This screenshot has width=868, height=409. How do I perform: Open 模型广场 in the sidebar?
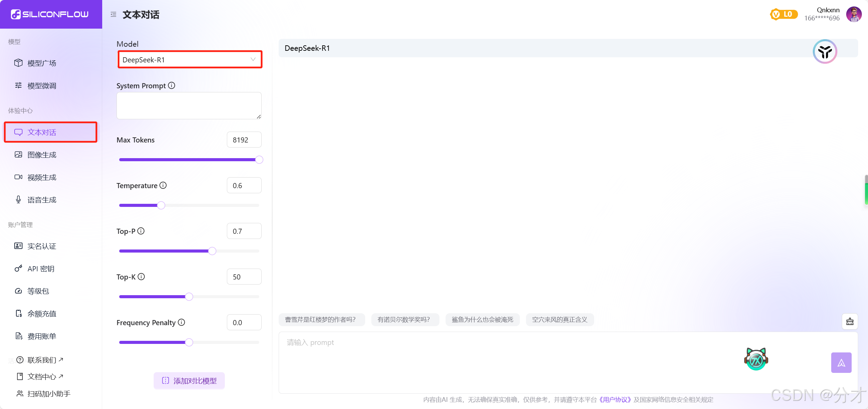click(x=42, y=63)
